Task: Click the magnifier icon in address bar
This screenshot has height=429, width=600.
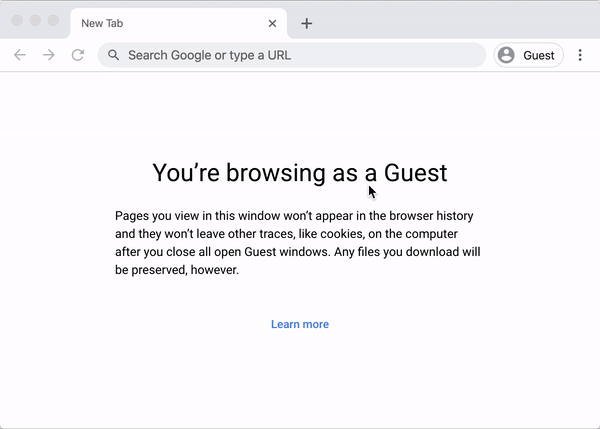Action: point(113,55)
